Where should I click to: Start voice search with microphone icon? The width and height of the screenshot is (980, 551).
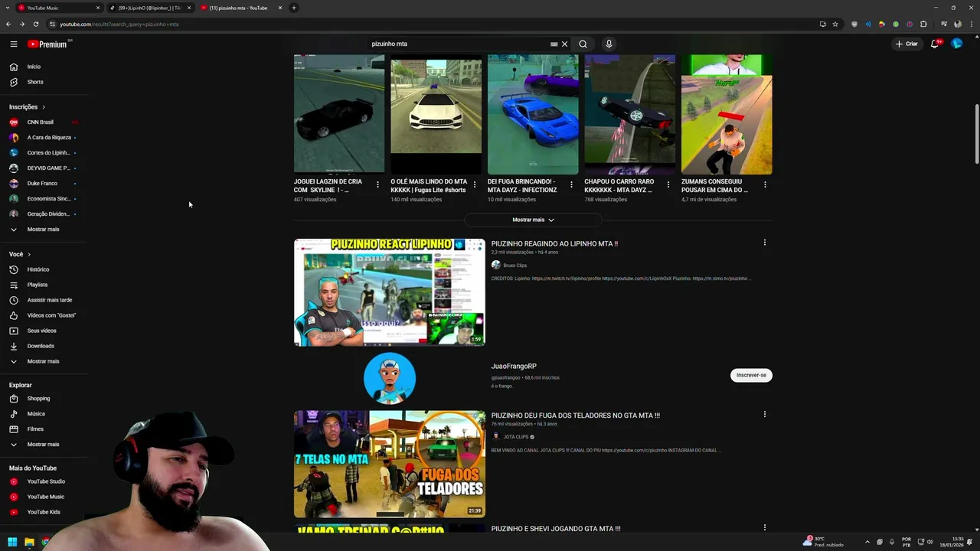609,44
